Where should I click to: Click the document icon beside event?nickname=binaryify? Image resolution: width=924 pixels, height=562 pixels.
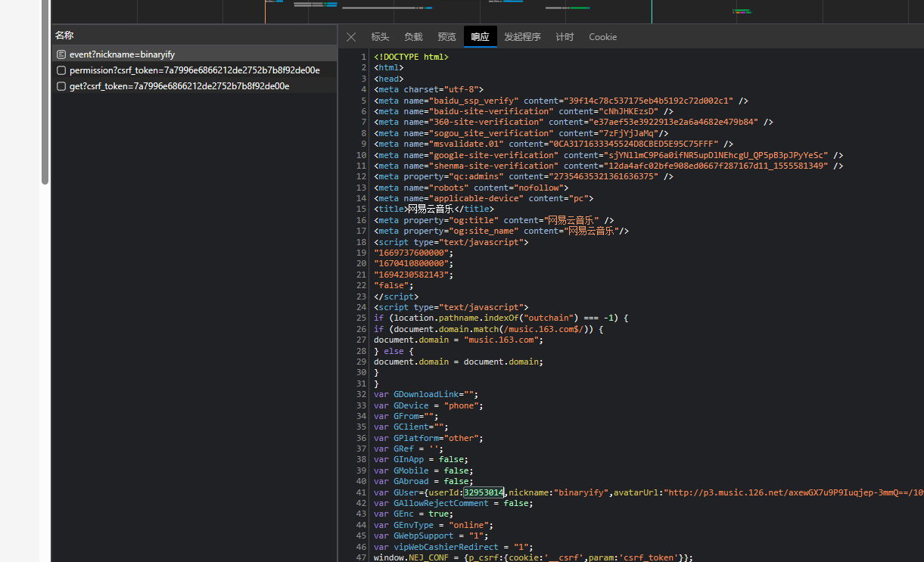click(x=61, y=54)
